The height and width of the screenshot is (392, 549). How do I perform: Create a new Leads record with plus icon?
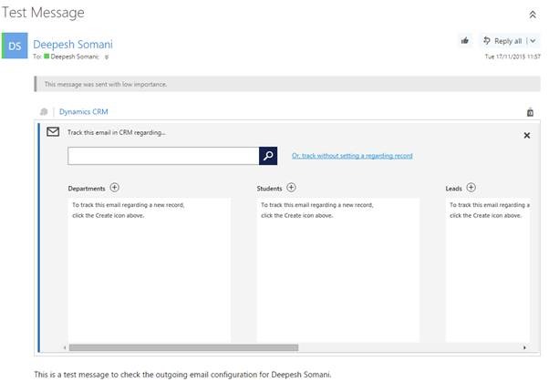(x=471, y=187)
